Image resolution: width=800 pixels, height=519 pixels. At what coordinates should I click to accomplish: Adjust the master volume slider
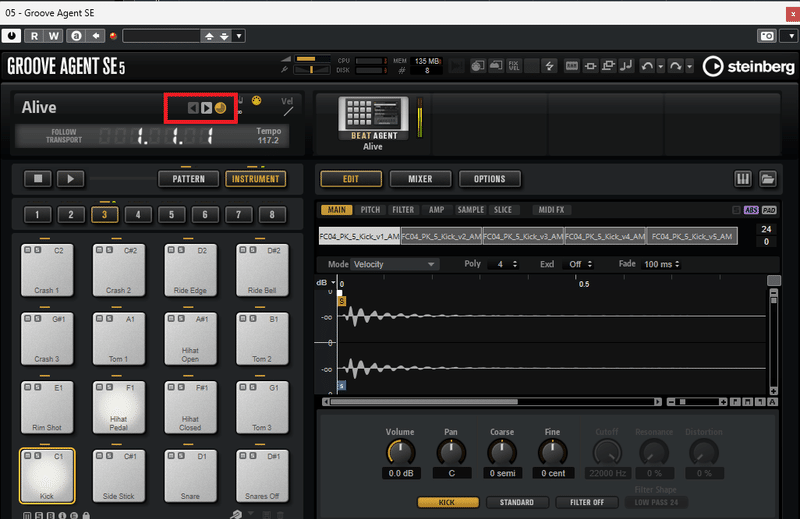pyautogui.click(x=313, y=59)
